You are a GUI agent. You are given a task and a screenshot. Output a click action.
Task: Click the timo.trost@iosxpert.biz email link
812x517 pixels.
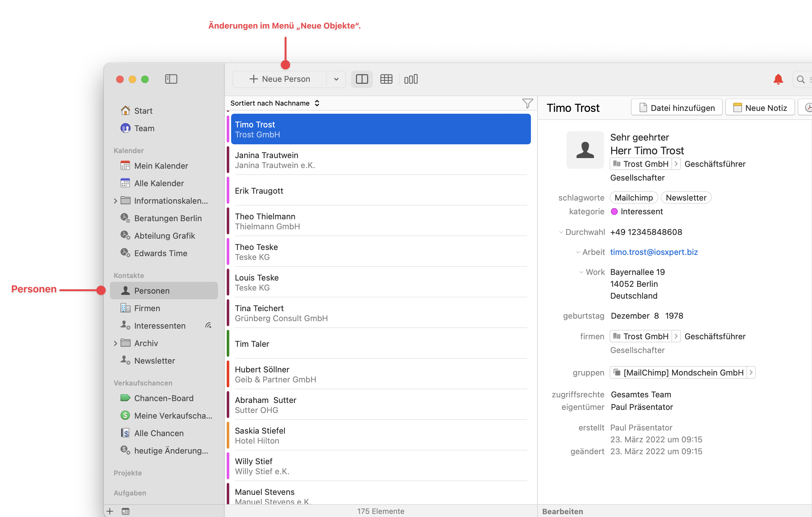654,252
